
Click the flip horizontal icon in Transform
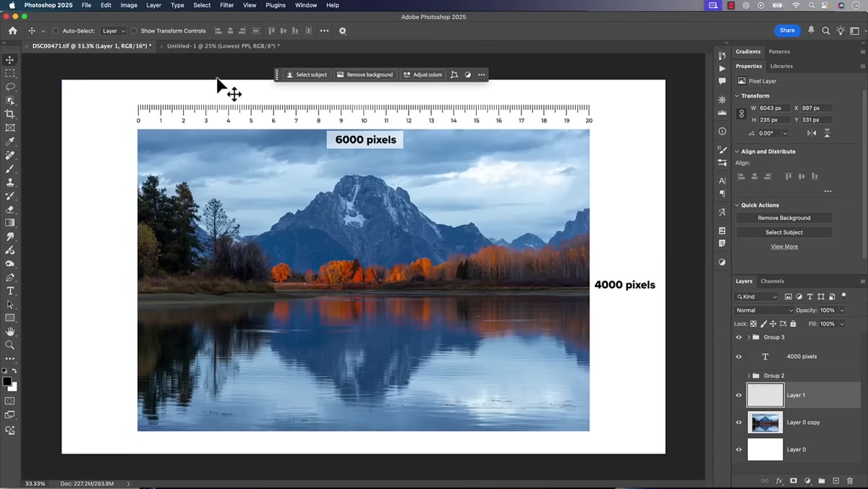pos(812,133)
